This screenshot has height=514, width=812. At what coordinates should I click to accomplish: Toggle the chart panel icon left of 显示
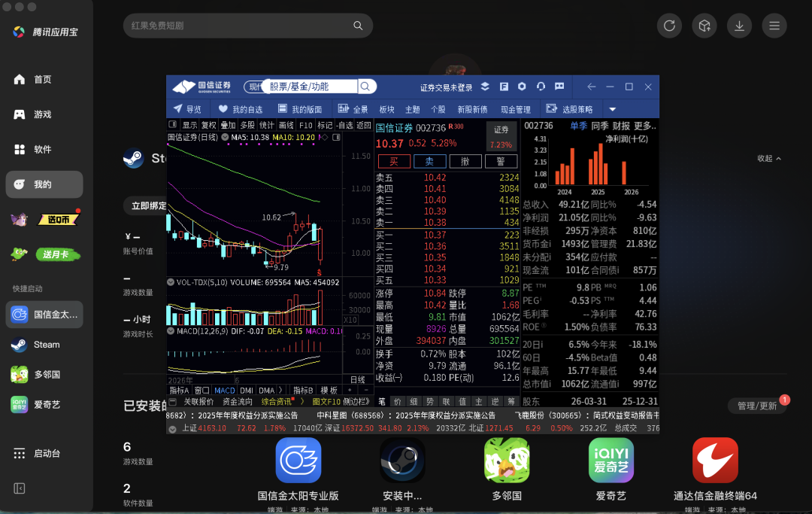tap(172, 124)
